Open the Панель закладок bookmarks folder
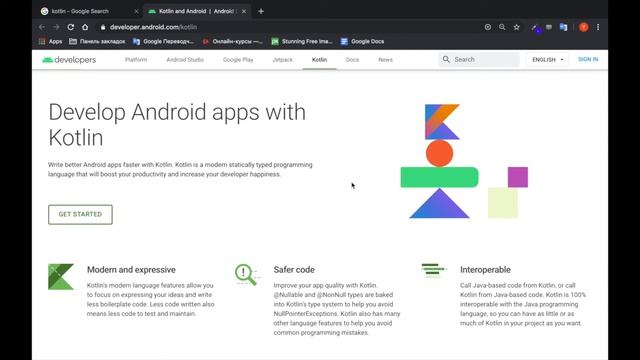640x360 pixels. click(x=97, y=41)
